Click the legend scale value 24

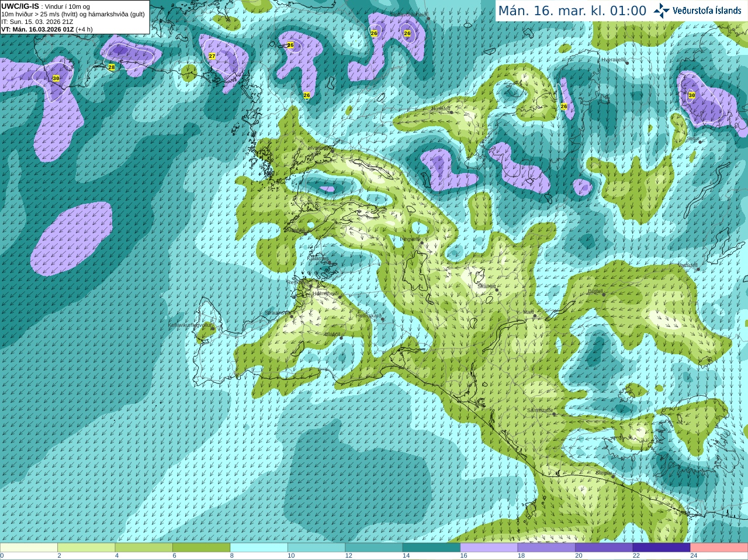click(x=693, y=556)
